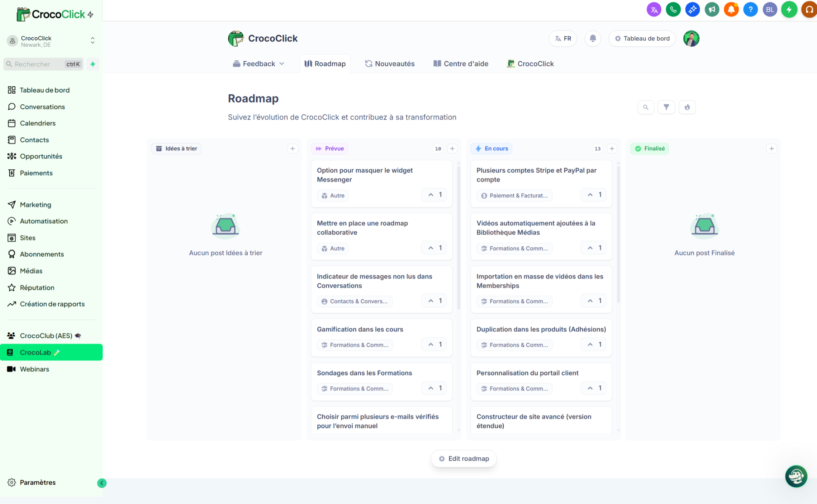This screenshot has height=504, width=817.
Task: Click the Rechercher search field
Action: tap(43, 64)
